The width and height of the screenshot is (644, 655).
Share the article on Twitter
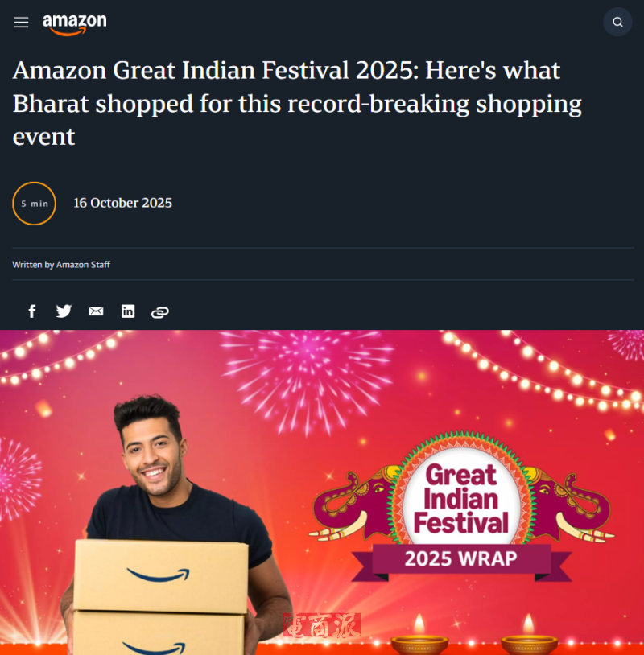[x=64, y=311]
